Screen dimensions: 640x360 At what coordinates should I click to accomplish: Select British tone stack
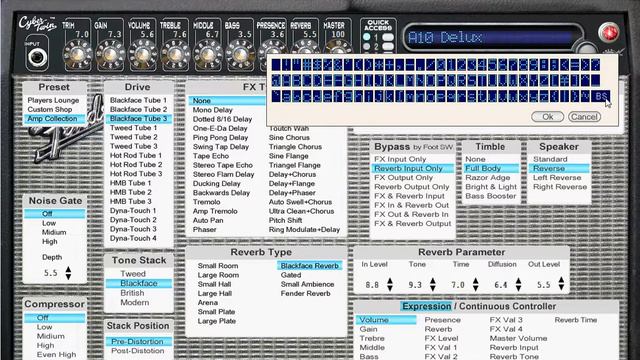132,293
